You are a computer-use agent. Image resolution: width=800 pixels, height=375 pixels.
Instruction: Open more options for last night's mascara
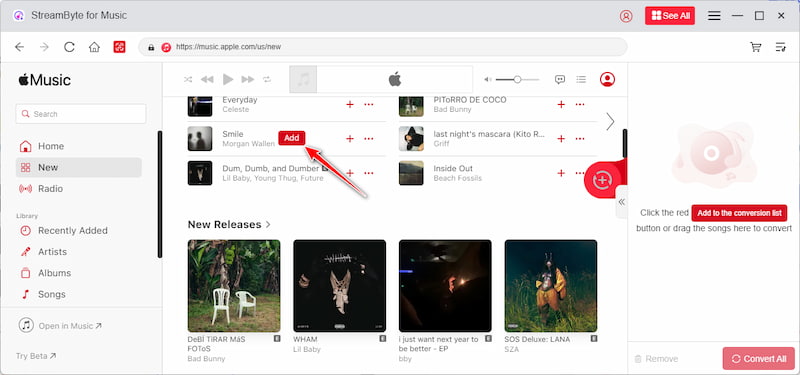(580, 139)
